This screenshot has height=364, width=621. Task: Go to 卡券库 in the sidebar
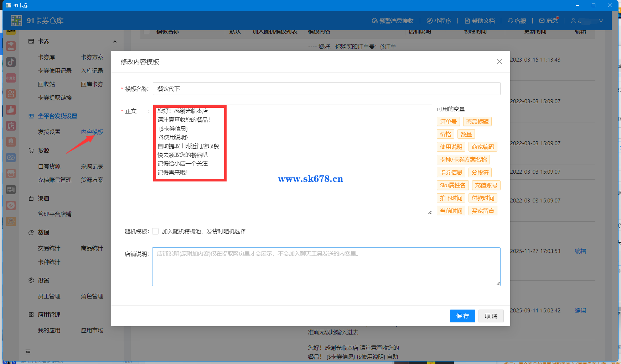(46, 57)
